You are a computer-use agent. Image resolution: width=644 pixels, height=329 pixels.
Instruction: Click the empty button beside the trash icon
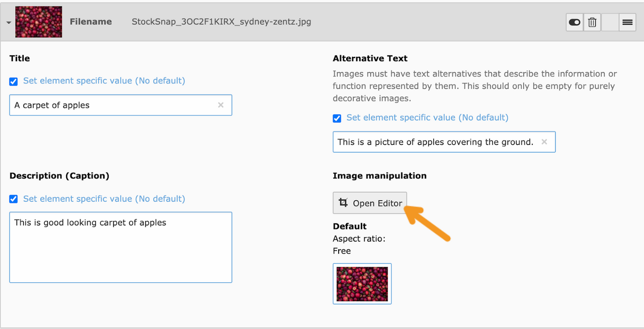[x=610, y=22]
